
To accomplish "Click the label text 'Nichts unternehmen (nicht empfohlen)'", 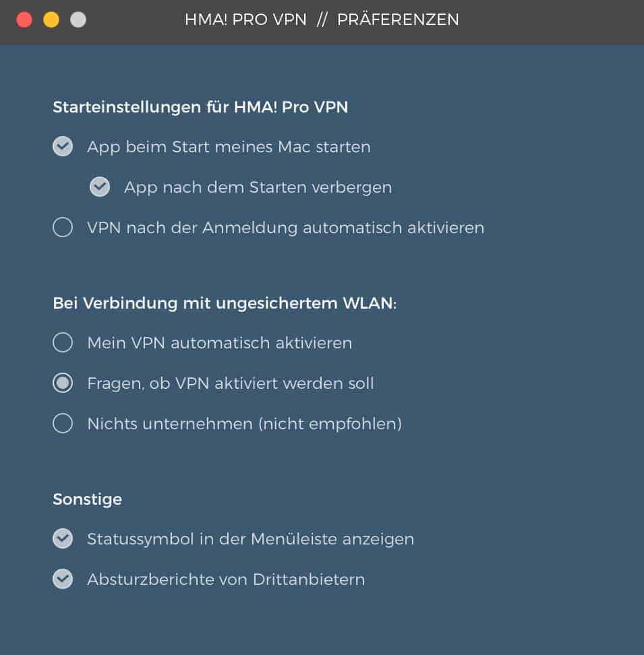I will click(x=245, y=424).
